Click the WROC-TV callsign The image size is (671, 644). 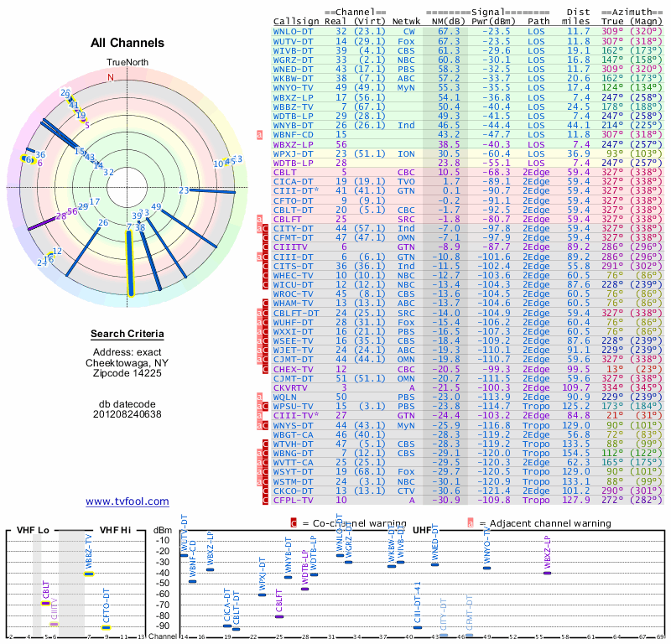[x=293, y=294]
